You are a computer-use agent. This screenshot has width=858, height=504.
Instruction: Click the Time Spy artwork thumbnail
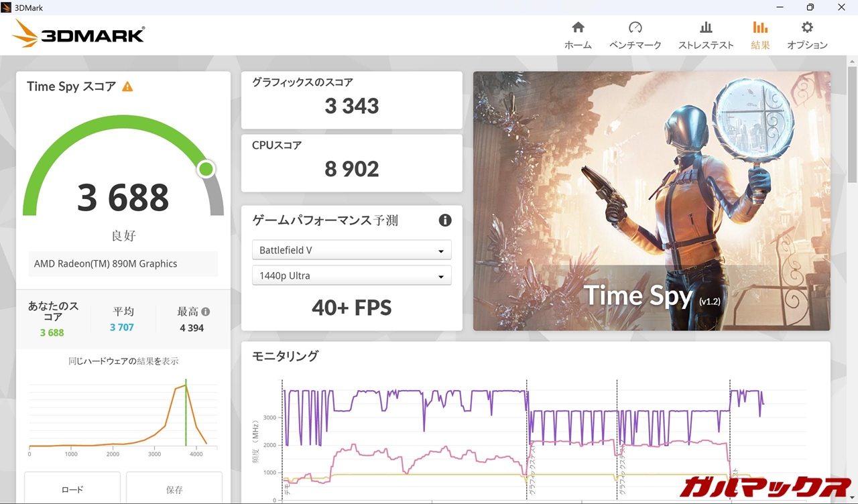[x=652, y=201]
